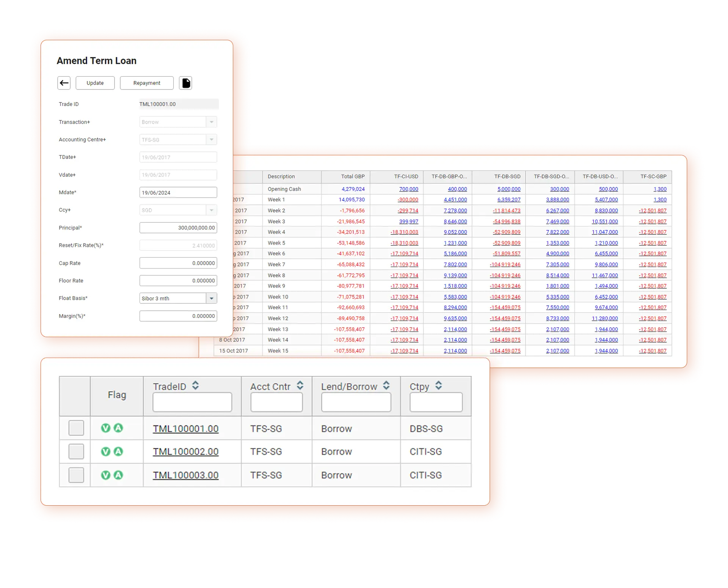Click green V flag for TML100003.00
Screen dimensions: 728x588
pyautogui.click(x=106, y=475)
